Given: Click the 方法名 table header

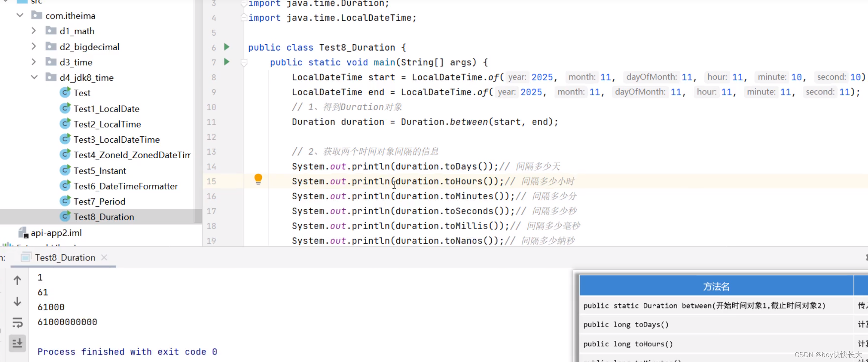Looking at the screenshot, I should coord(716,287).
